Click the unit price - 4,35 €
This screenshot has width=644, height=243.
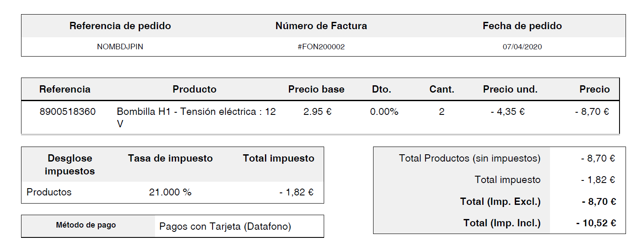[508, 112]
